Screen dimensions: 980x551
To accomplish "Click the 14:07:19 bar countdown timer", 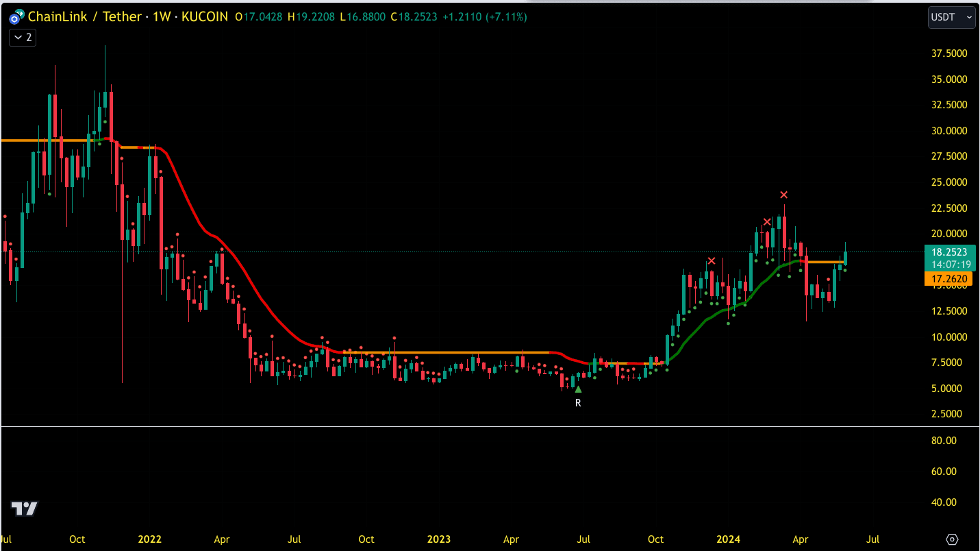I will [951, 265].
